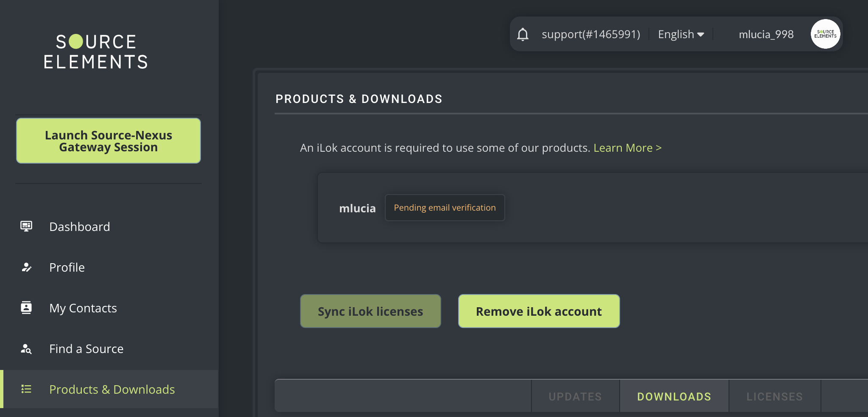Viewport: 868px width, 417px height.
Task: Click the mlucia iLok account name
Action: (x=357, y=208)
